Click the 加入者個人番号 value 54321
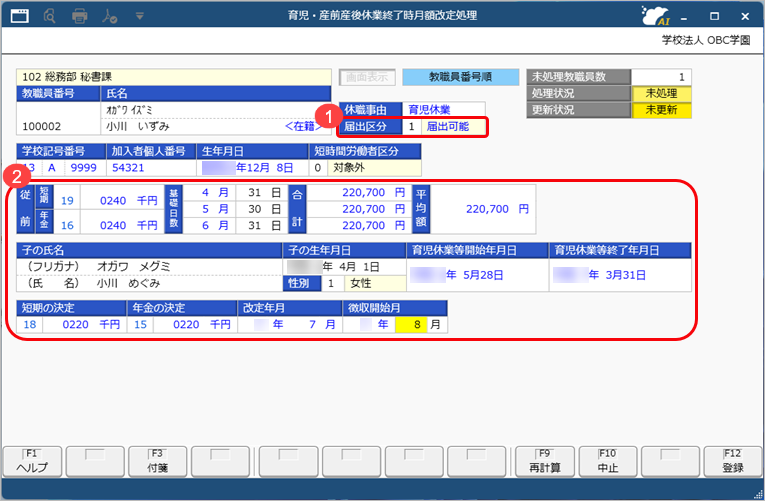This screenshot has width=765, height=501. tap(128, 168)
